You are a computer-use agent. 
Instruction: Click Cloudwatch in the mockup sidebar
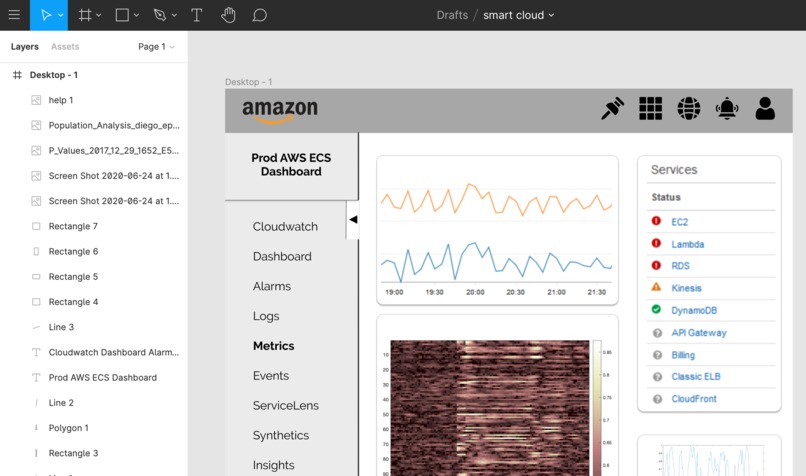pyautogui.click(x=285, y=226)
